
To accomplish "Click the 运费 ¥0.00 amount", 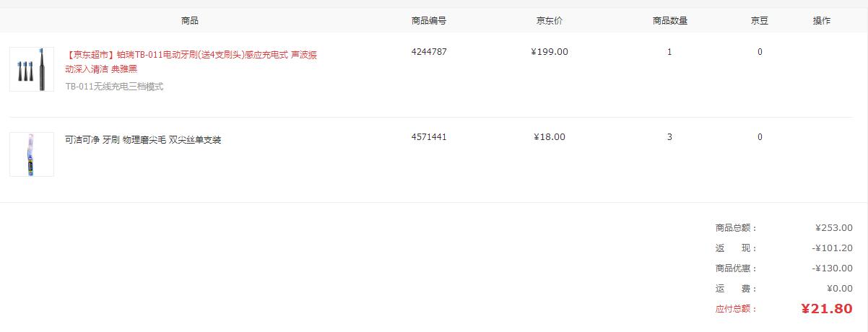I will pos(839,289).
